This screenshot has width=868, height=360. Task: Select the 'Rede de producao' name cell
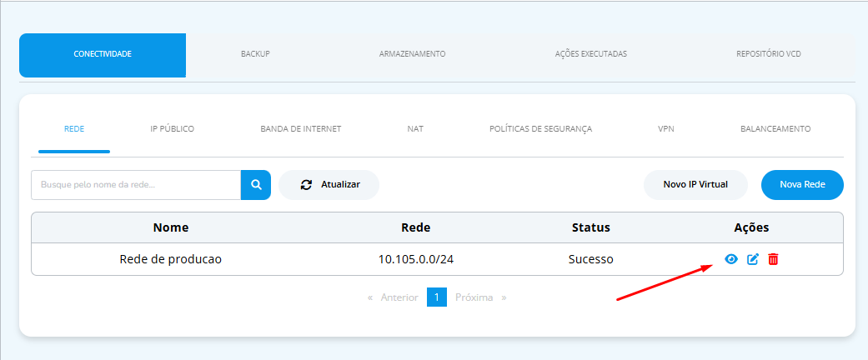pos(170,259)
